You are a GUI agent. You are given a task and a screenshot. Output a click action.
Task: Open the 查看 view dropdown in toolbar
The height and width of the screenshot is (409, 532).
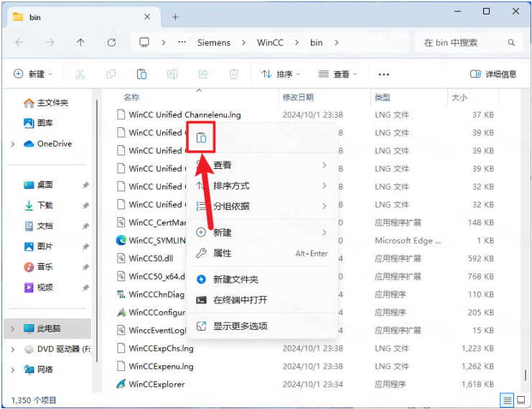338,74
